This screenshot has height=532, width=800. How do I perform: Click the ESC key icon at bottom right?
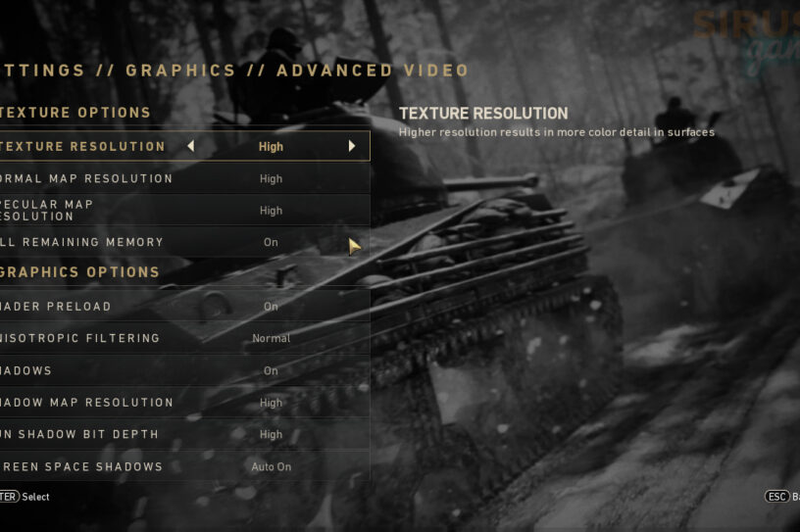(777, 497)
